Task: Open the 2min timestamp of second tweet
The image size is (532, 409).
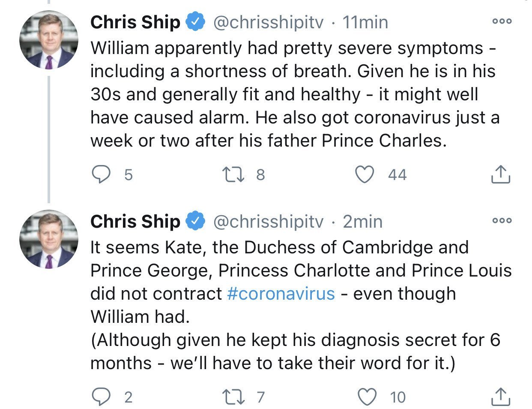Action: (x=362, y=222)
